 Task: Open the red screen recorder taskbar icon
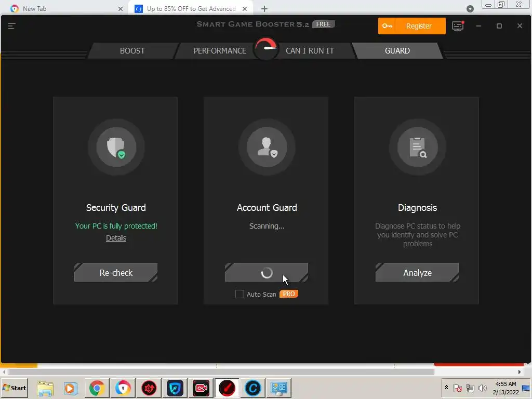(x=201, y=388)
